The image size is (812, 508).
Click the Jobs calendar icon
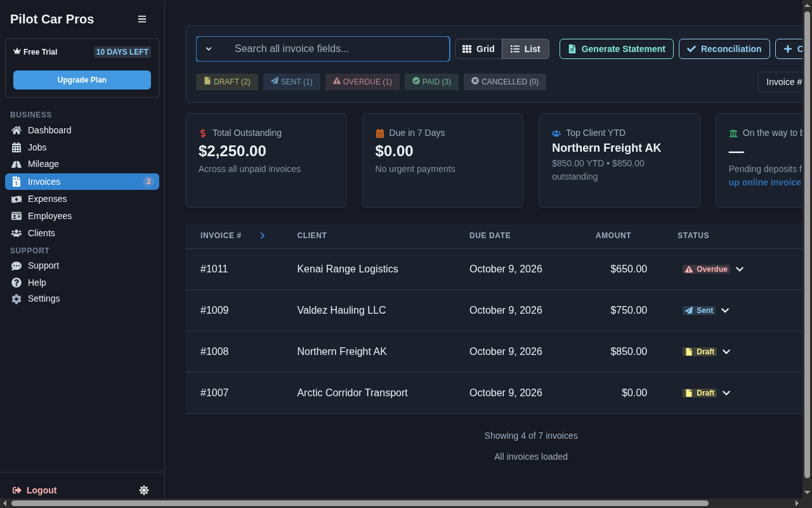pos(16,147)
